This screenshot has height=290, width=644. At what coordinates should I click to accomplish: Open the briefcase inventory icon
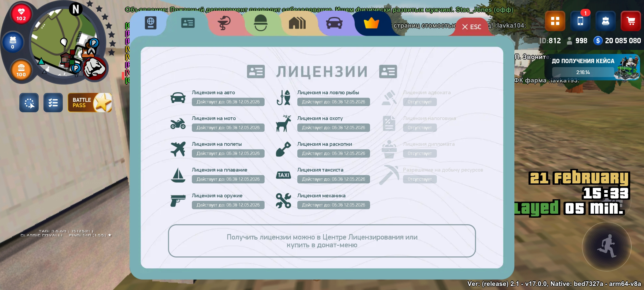tap(605, 21)
